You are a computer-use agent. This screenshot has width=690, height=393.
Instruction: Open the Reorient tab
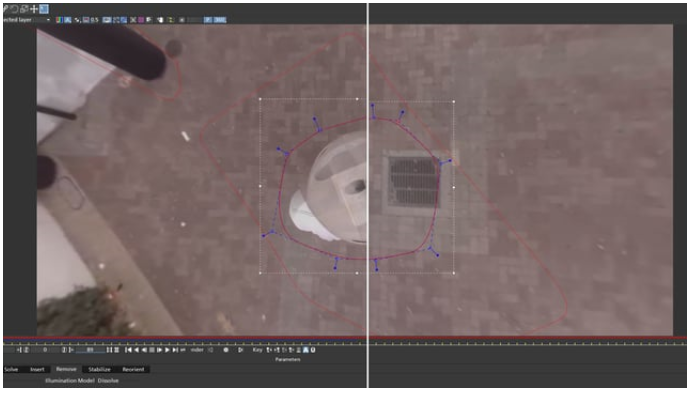pos(133,369)
